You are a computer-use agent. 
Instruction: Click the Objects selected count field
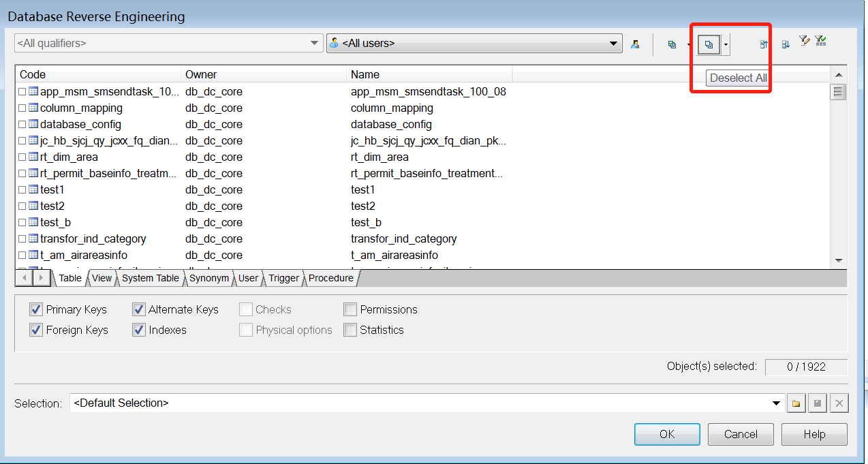pyautogui.click(x=806, y=367)
